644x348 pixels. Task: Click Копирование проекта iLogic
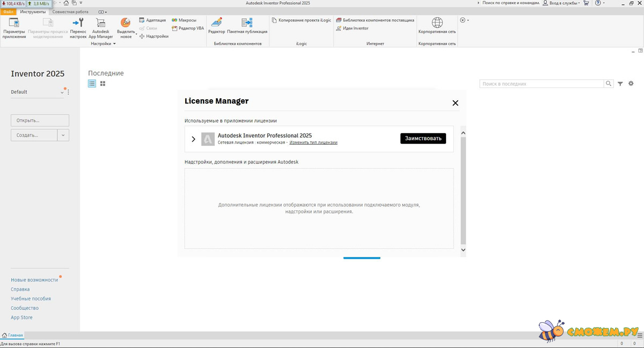coord(302,20)
